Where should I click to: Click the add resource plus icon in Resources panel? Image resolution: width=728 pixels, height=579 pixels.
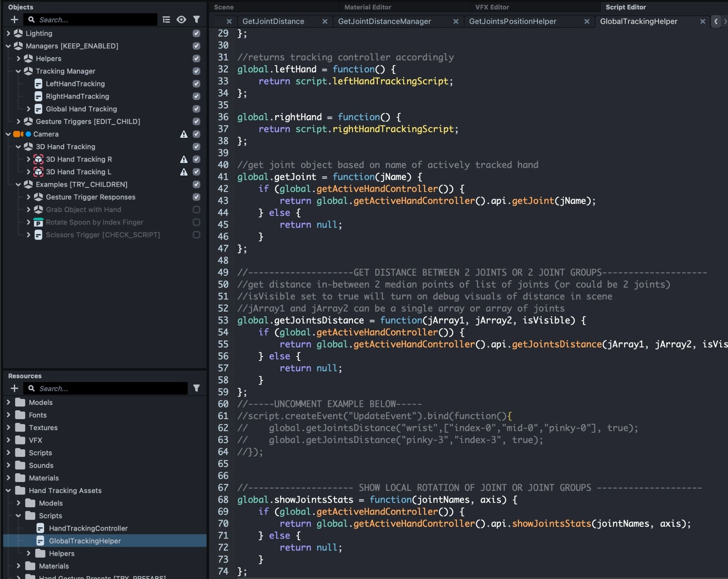14,388
